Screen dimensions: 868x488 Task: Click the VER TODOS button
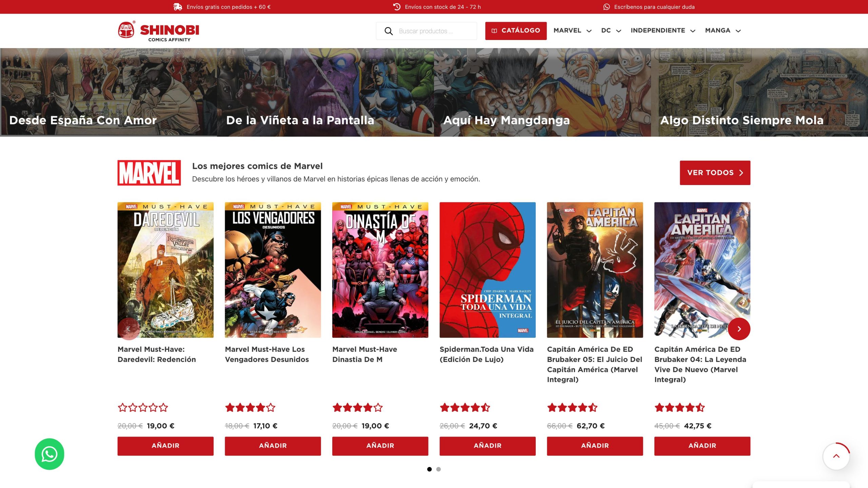(x=715, y=172)
